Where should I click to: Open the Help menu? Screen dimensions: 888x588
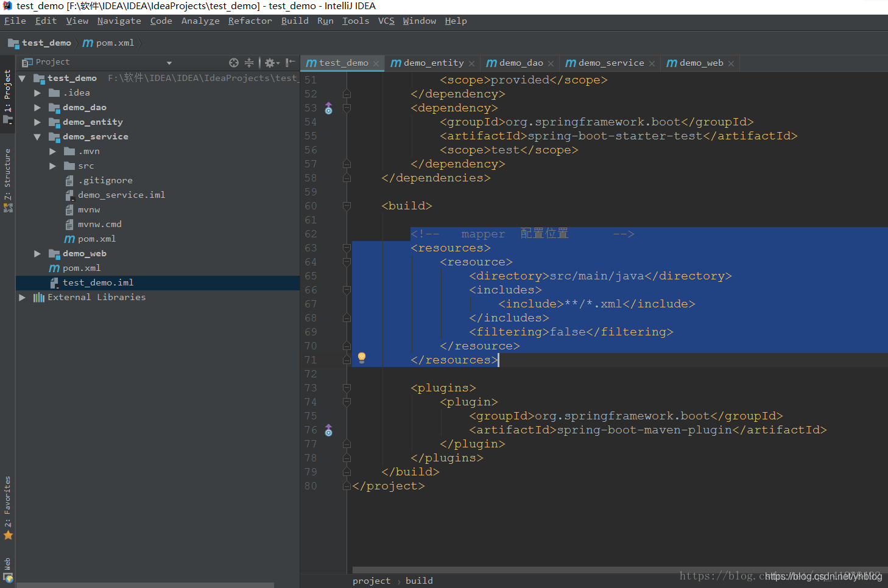(456, 21)
